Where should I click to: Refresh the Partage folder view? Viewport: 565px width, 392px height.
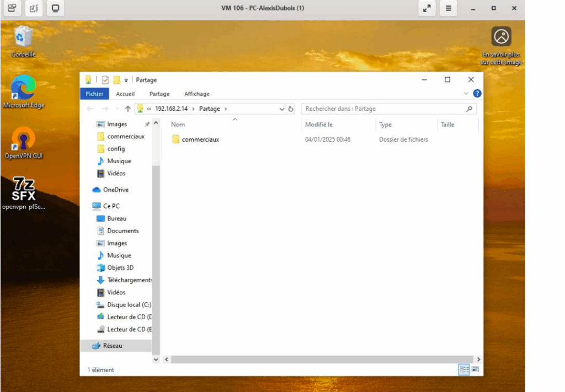pyautogui.click(x=291, y=109)
